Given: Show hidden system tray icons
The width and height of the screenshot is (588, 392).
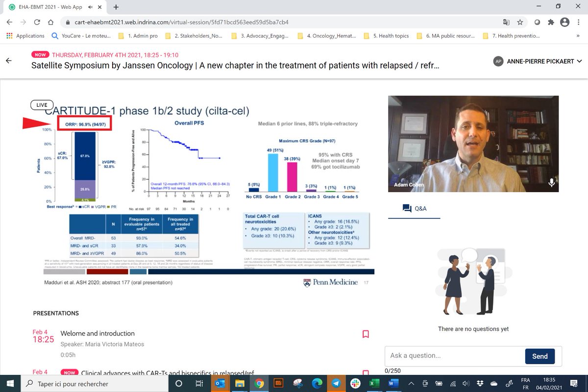Looking at the screenshot, I should 413,384.
